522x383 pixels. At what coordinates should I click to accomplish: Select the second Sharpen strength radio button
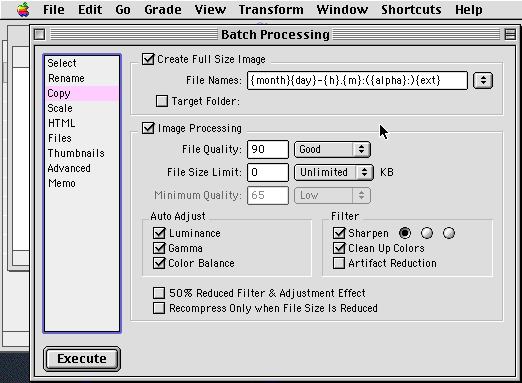click(x=427, y=233)
